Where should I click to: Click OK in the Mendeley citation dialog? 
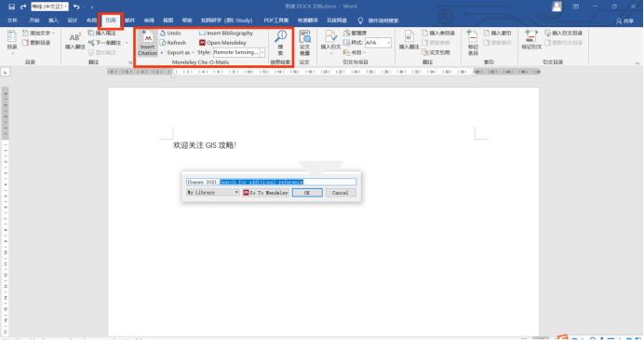pyautogui.click(x=307, y=193)
